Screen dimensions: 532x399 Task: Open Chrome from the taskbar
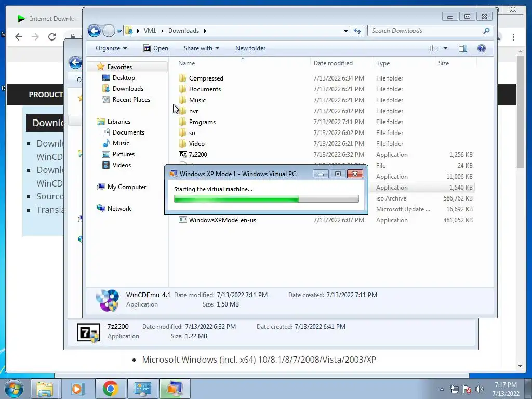coord(111,389)
